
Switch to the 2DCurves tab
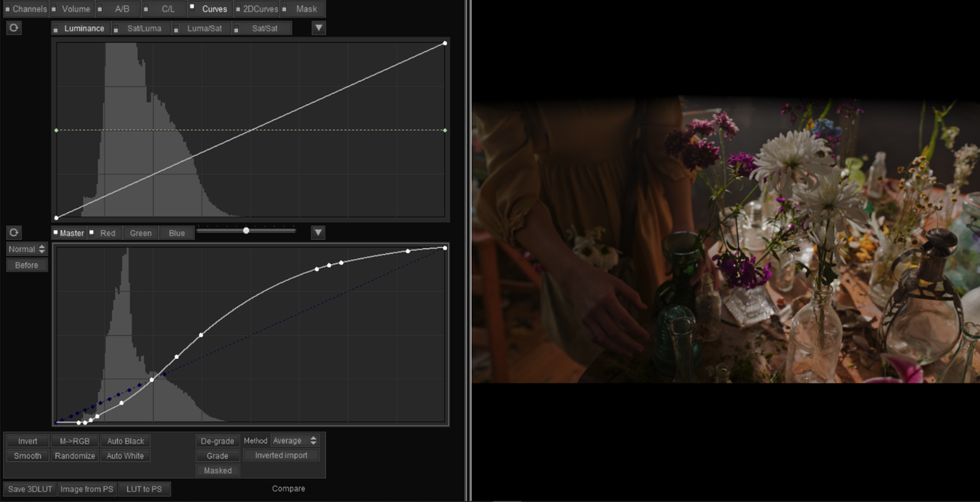pos(256,9)
